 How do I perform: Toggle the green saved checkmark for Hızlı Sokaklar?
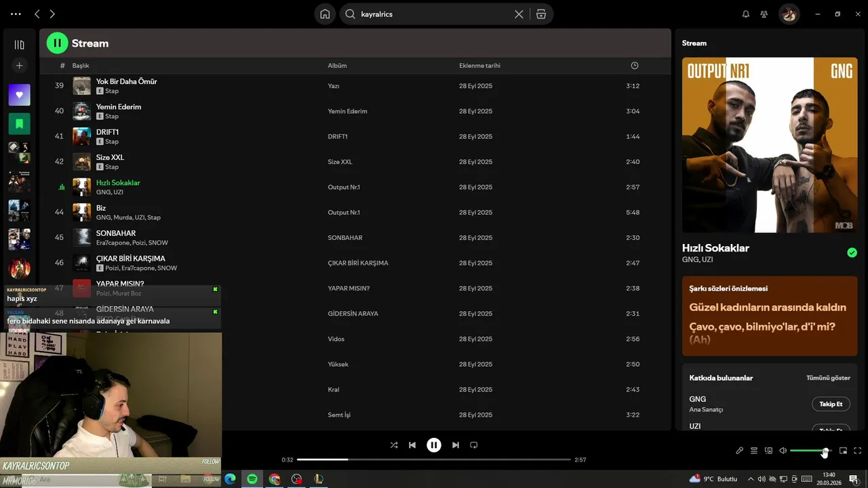(852, 253)
